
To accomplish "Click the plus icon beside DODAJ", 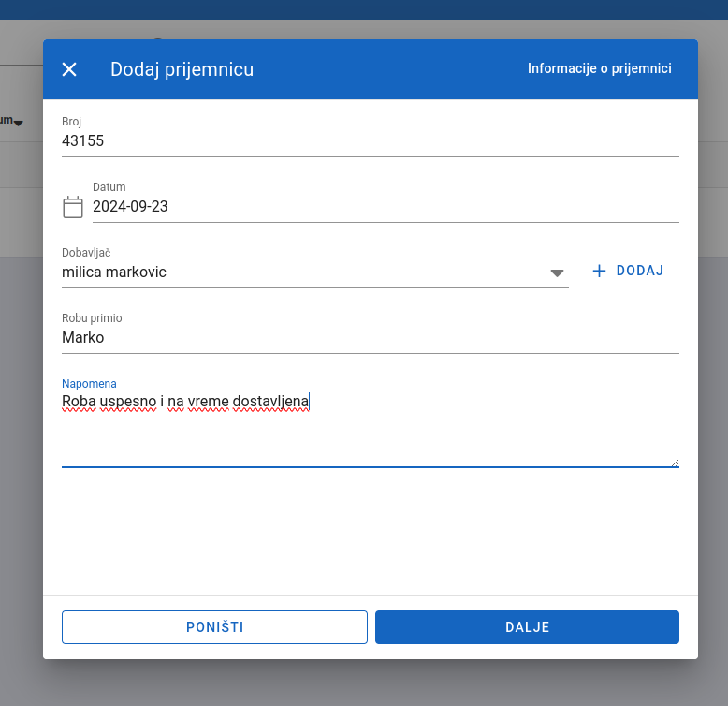I will pos(600,271).
